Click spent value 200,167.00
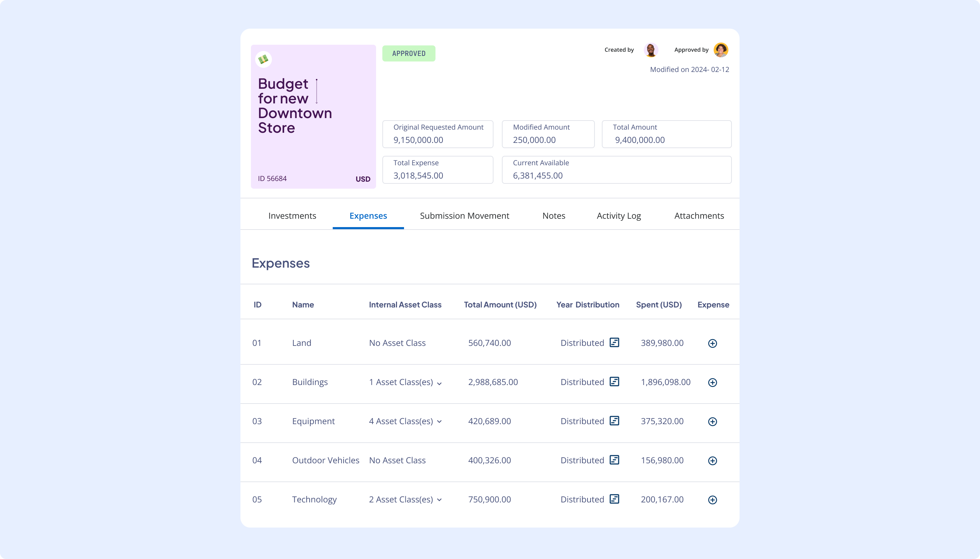 tap(662, 500)
